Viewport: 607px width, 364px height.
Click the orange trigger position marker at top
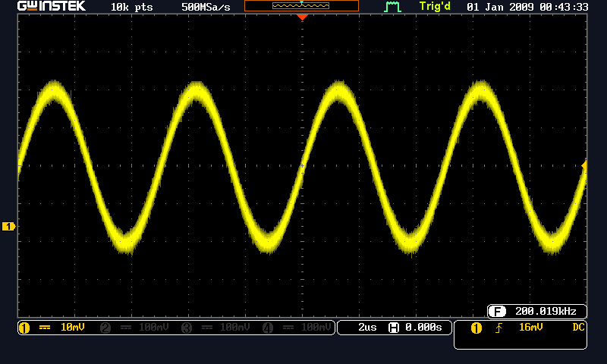302,17
